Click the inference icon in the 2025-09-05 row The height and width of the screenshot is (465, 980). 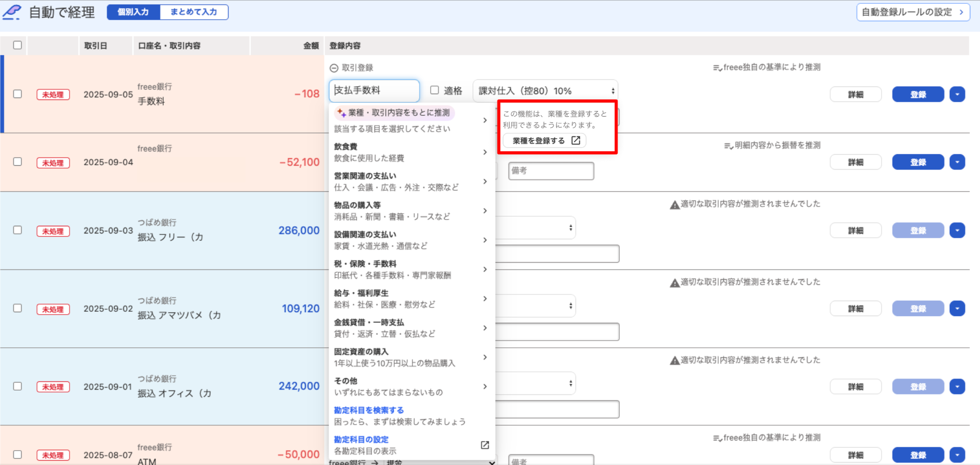(717, 68)
